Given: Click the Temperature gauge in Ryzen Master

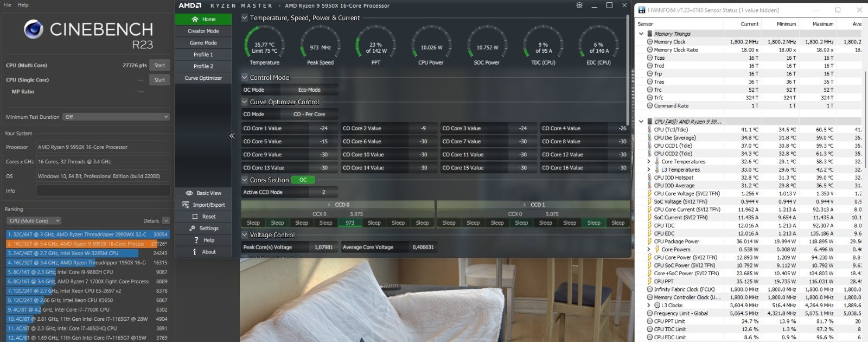Looking at the screenshot, I should tap(265, 46).
